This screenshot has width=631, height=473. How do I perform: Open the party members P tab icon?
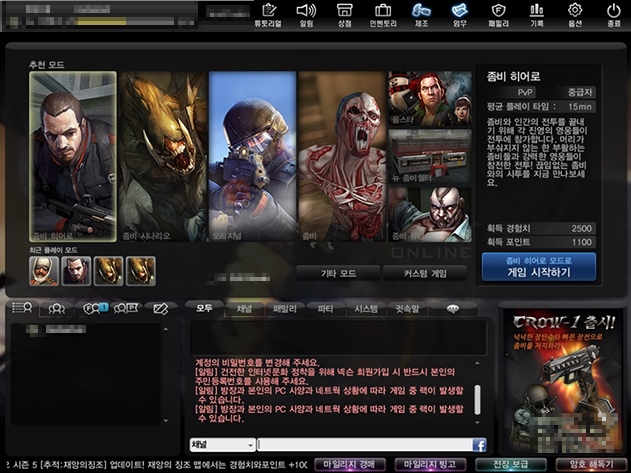(x=126, y=308)
